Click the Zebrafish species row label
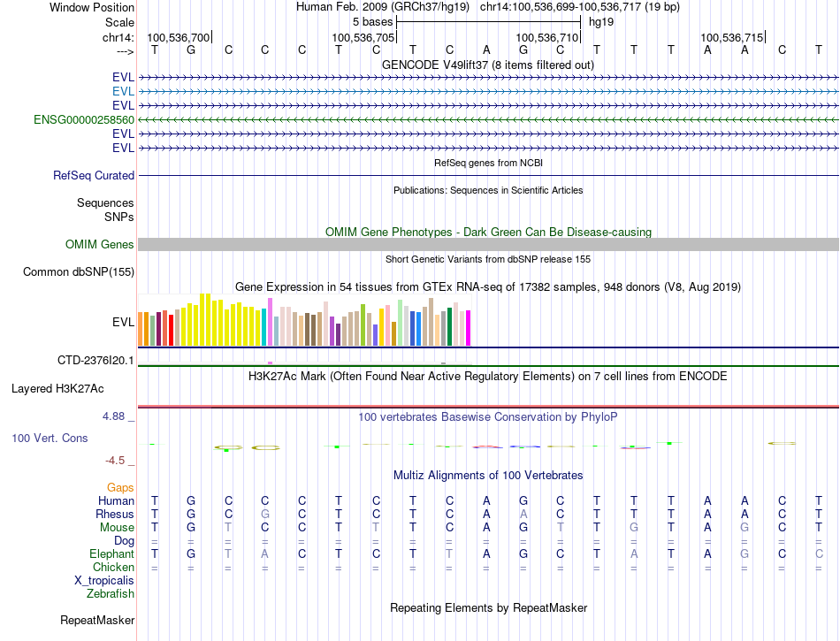This screenshot has height=641, width=840. coord(111,594)
